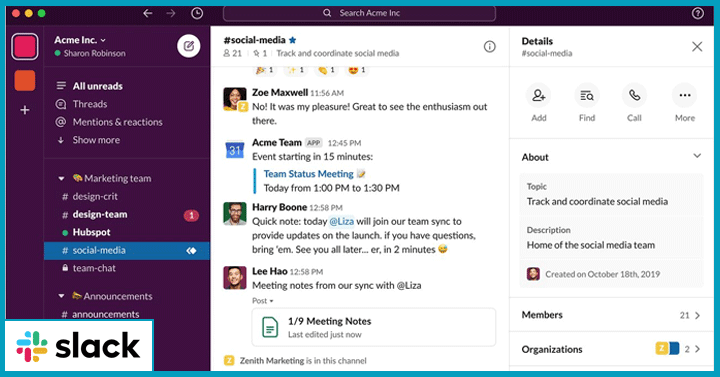Open the help question mark icon

click(698, 13)
